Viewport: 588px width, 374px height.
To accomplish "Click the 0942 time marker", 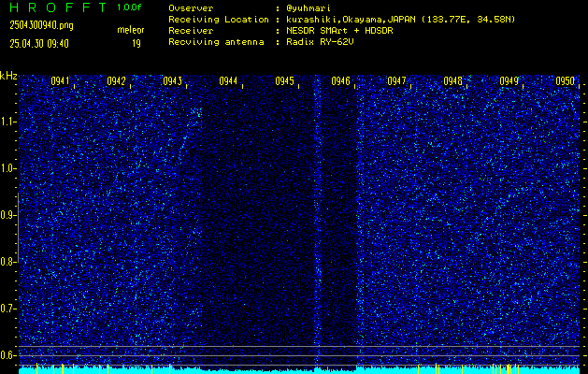I will (x=116, y=81).
